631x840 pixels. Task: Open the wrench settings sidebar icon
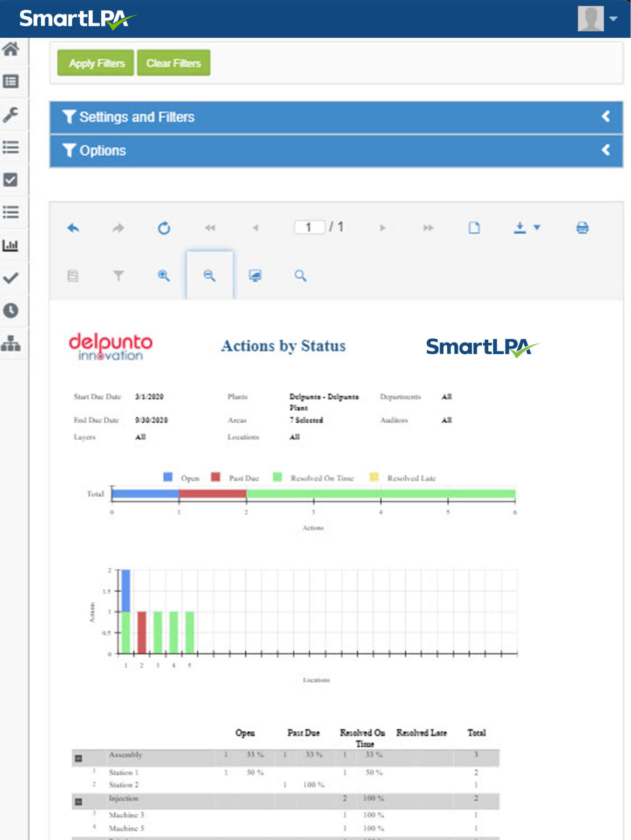point(11,114)
